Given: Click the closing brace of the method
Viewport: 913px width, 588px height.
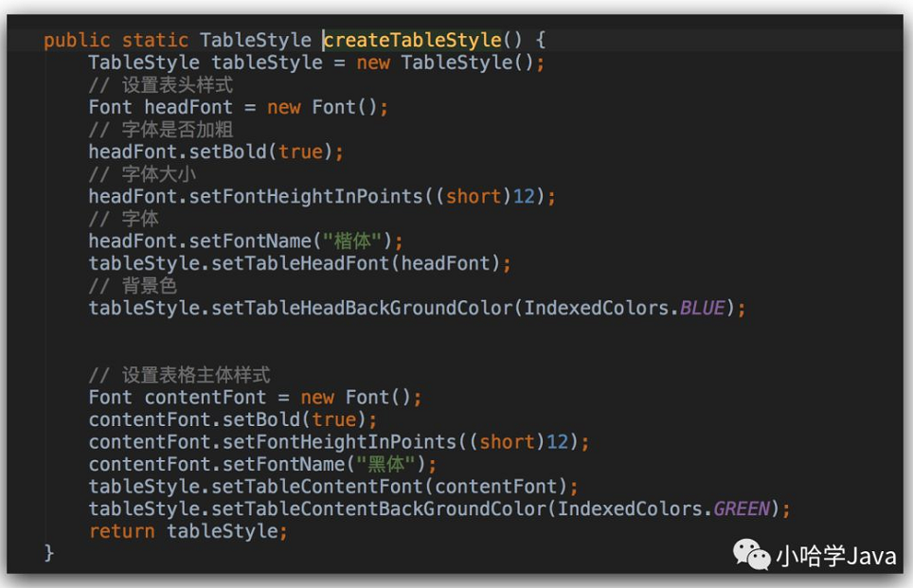Looking at the screenshot, I should pyautogui.click(x=49, y=552).
